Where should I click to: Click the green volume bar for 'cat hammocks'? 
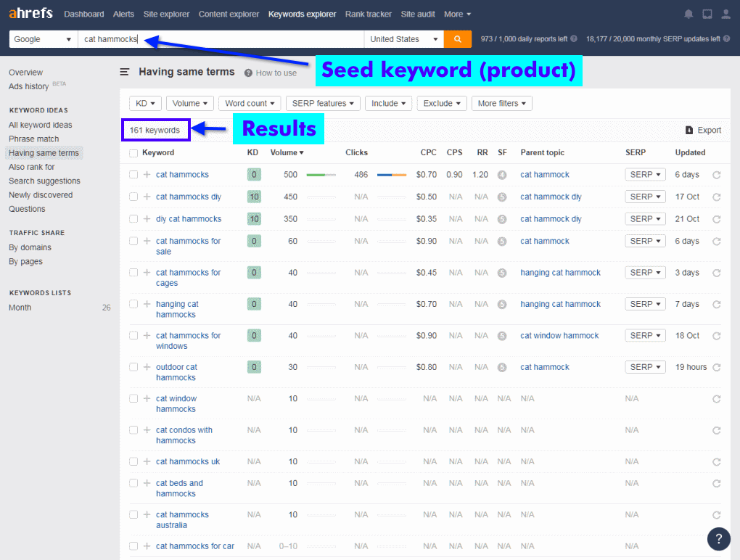(321, 175)
